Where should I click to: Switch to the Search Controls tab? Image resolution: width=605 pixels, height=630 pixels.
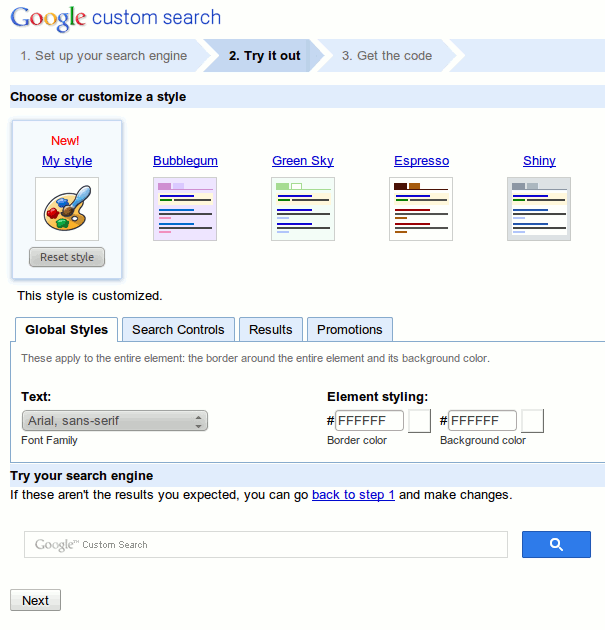tap(178, 329)
